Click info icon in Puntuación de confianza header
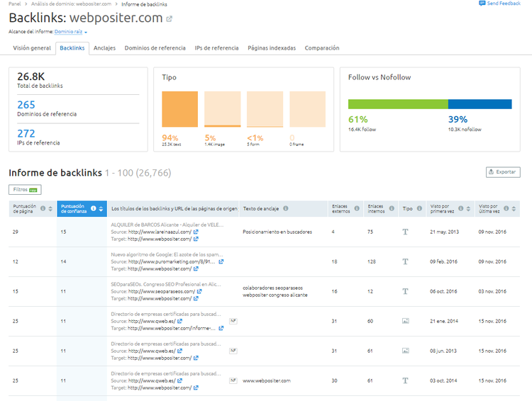The image size is (532, 401). point(94,208)
